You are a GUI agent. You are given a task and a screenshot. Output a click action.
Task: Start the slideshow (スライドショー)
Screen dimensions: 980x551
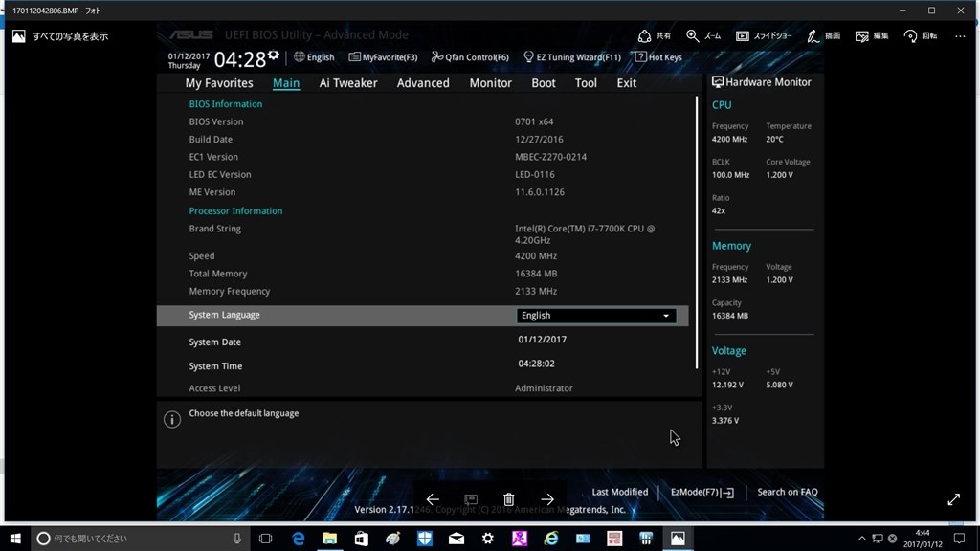coord(763,35)
